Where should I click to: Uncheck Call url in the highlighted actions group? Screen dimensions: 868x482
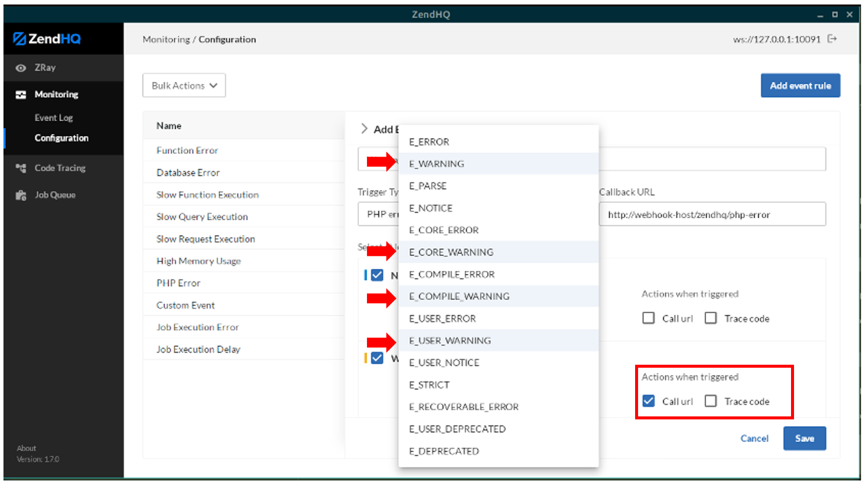click(649, 401)
